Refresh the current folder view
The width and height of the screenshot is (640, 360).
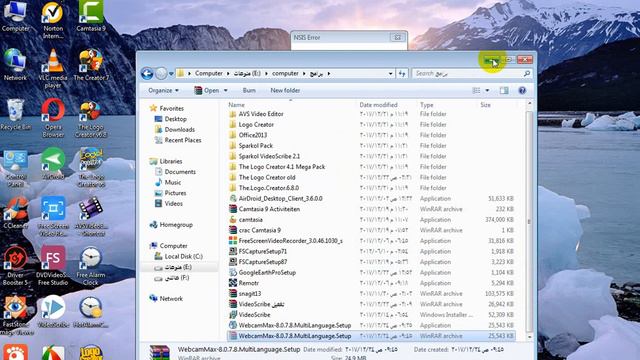pyautogui.click(x=402, y=73)
